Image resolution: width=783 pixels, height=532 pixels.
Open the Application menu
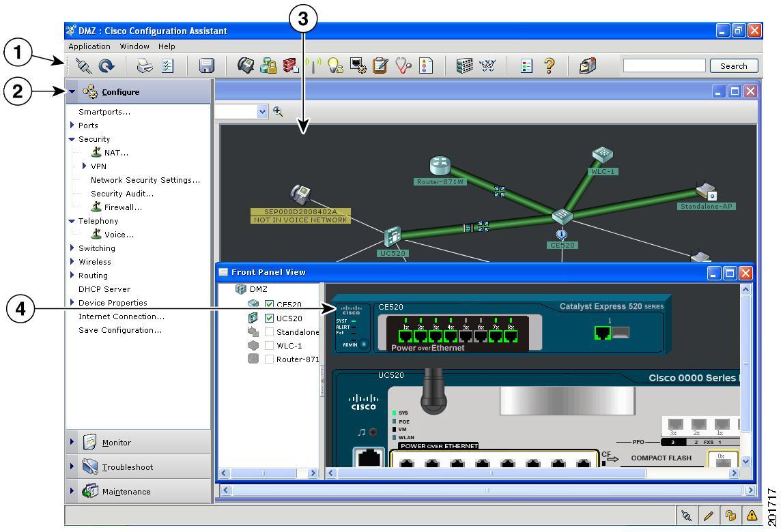(89, 46)
